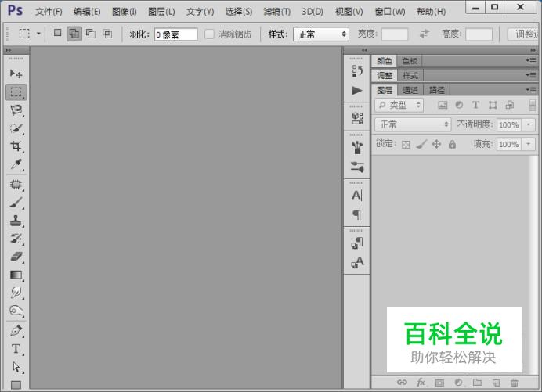Choose Intersect with Selection mode
Viewport: 542px width, 392px height.
(x=107, y=34)
